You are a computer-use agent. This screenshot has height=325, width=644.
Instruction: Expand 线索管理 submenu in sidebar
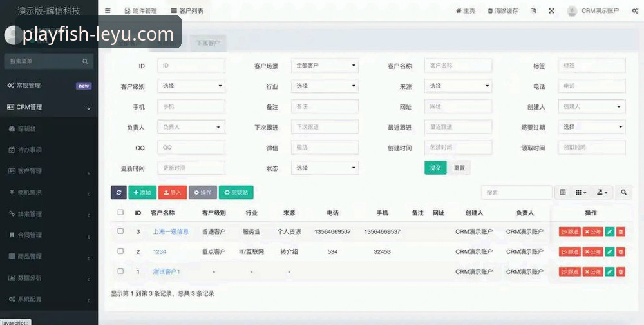[x=49, y=214]
